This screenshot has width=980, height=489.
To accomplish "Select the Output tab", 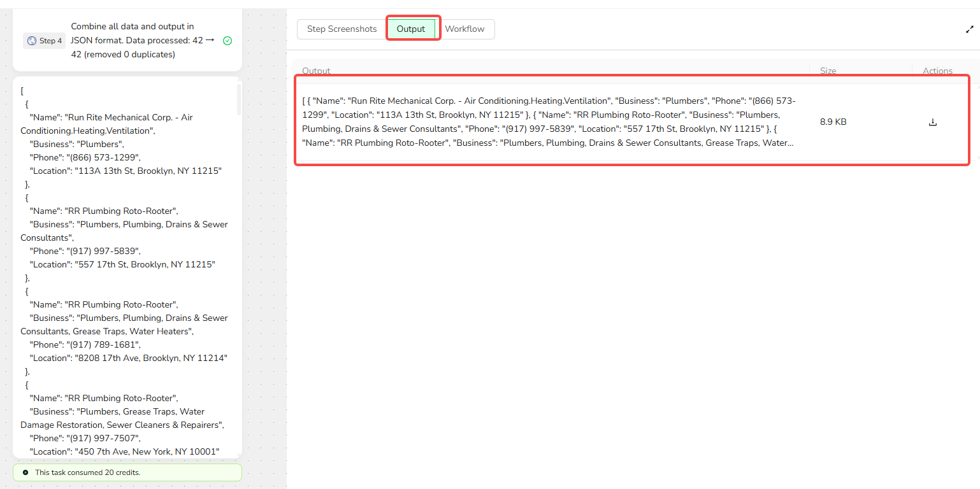I will (x=411, y=29).
